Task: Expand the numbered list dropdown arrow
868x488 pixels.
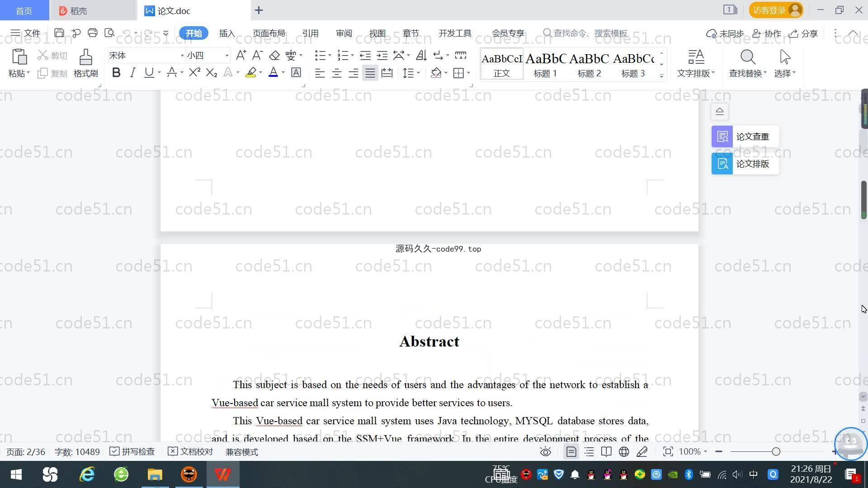Action: click(352, 56)
